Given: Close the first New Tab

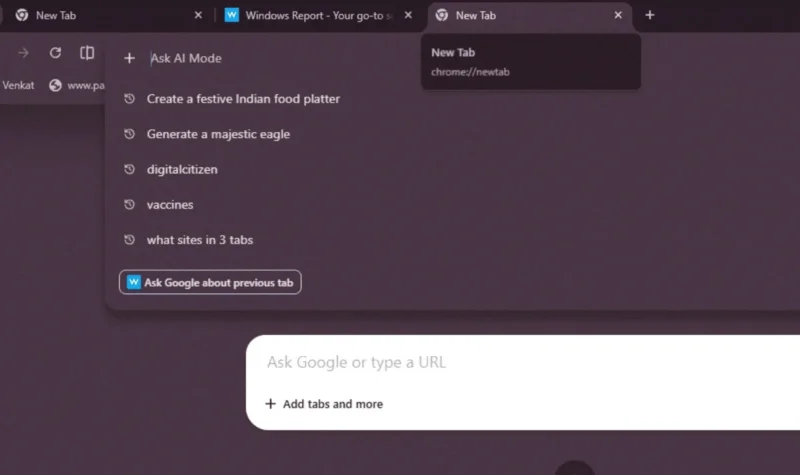Looking at the screenshot, I should pyautogui.click(x=197, y=15).
